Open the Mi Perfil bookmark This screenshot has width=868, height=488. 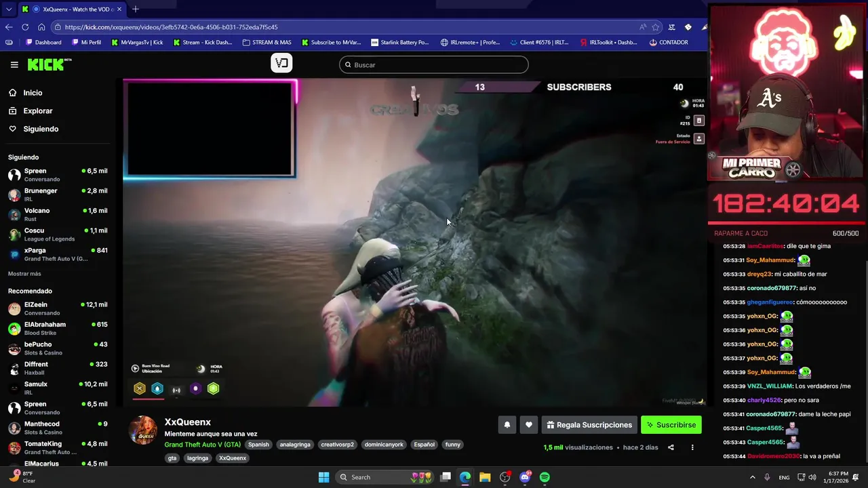tap(85, 42)
